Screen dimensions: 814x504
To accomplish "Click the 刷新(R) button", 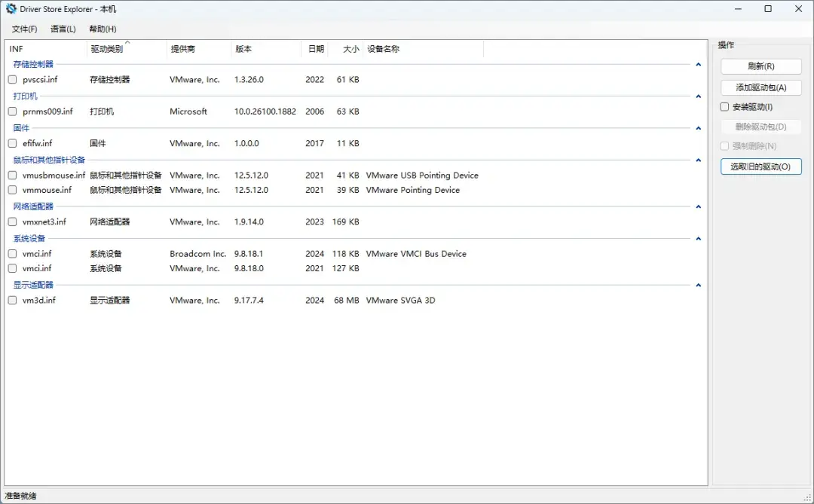I will click(x=761, y=66).
